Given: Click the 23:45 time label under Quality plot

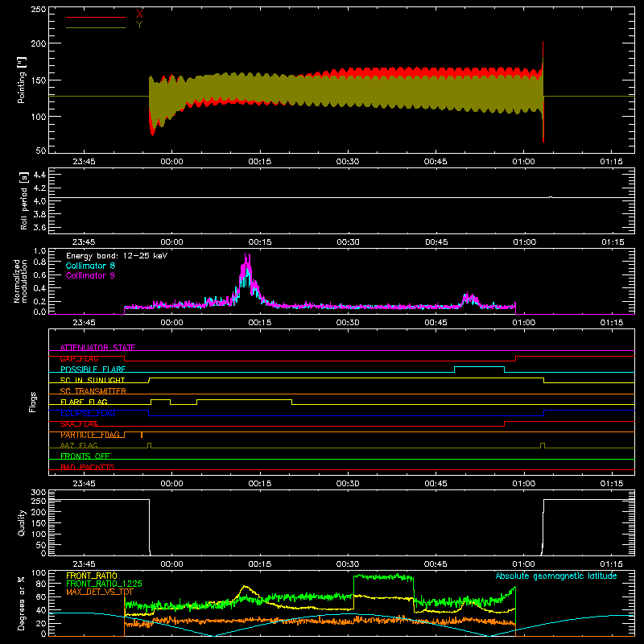Looking at the screenshot, I should [84, 564].
